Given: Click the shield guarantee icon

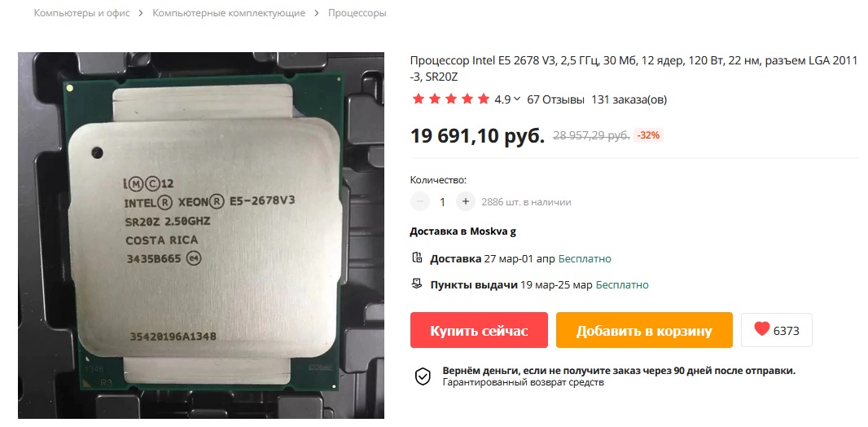Looking at the screenshot, I should pos(423,376).
